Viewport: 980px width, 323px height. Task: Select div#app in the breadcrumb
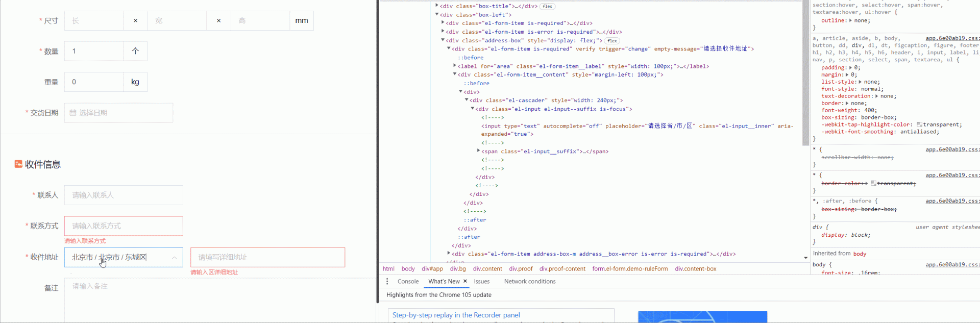click(432, 269)
